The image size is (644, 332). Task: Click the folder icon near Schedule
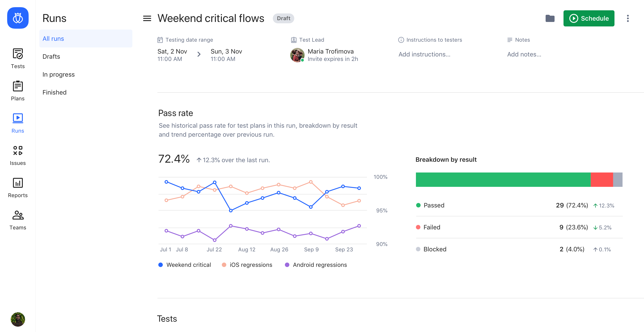pos(550,18)
